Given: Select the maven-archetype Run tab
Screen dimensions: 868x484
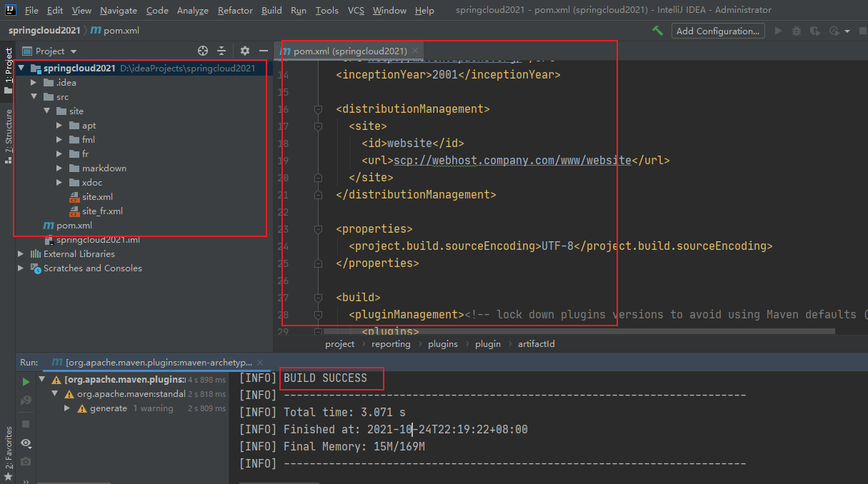Looking at the screenshot, I should [x=158, y=363].
